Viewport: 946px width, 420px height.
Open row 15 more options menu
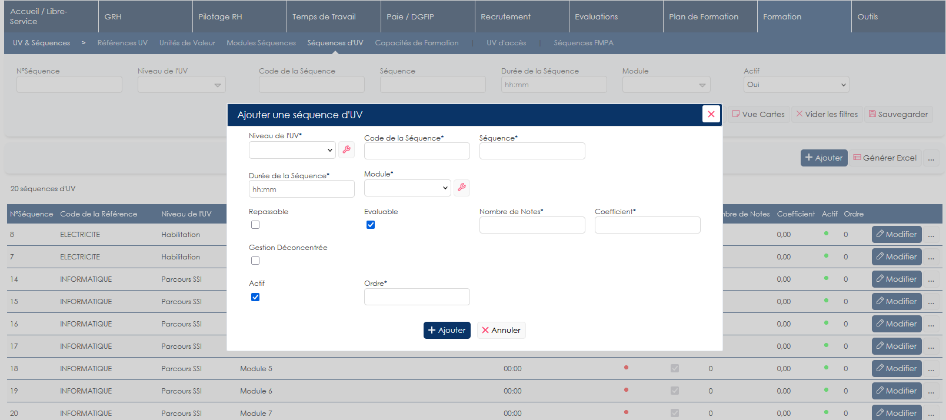(931, 302)
